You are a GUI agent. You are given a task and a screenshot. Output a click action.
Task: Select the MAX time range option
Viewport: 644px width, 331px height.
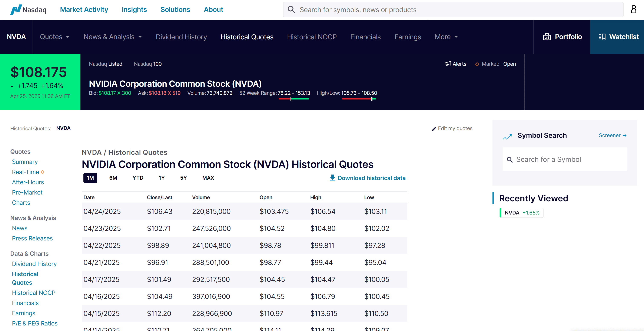[208, 178]
